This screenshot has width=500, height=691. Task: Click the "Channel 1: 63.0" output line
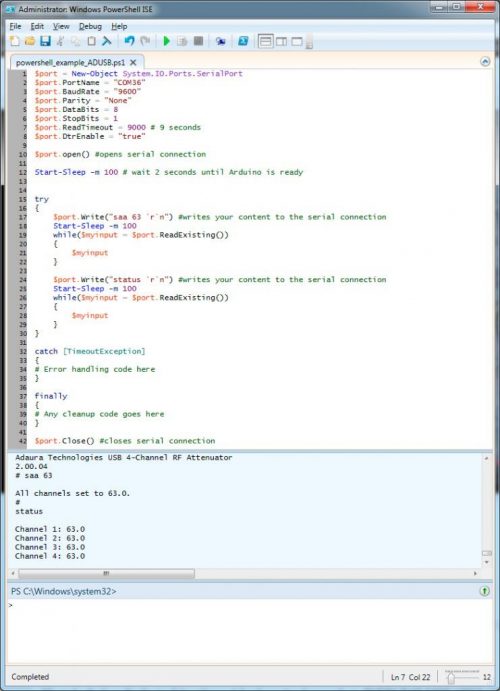[50, 529]
